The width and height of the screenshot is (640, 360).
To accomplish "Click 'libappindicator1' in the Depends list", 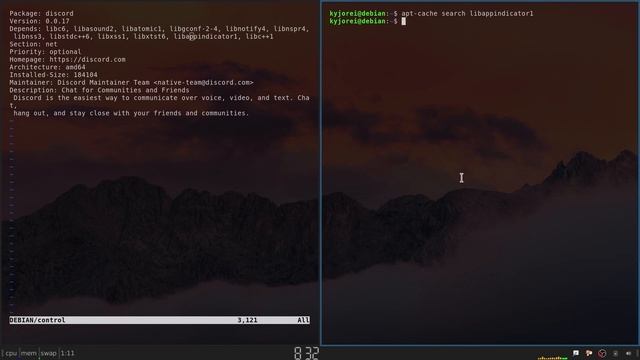I will [205, 37].
